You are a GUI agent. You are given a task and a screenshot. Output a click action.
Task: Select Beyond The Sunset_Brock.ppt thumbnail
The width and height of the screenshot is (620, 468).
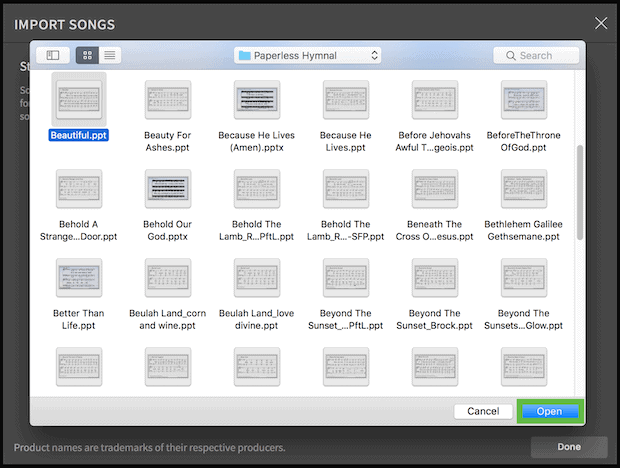tap(434, 276)
